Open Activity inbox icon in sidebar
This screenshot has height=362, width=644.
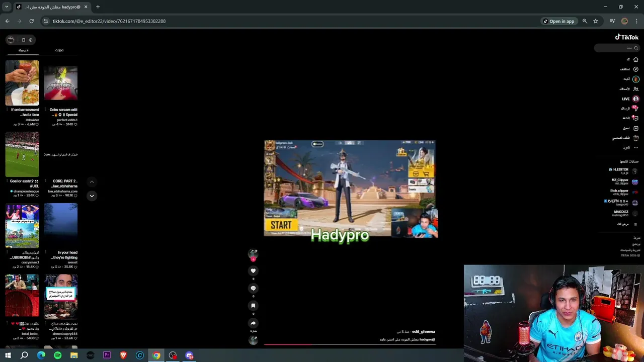[635, 118]
